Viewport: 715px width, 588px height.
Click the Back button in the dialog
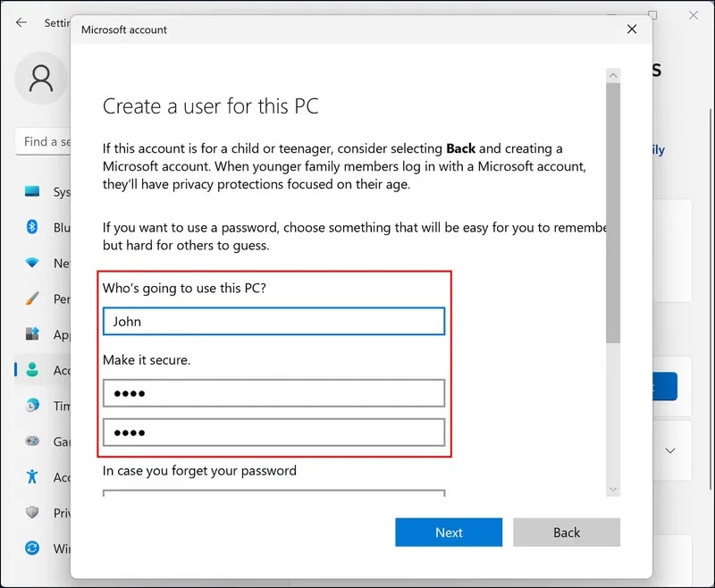[567, 533]
